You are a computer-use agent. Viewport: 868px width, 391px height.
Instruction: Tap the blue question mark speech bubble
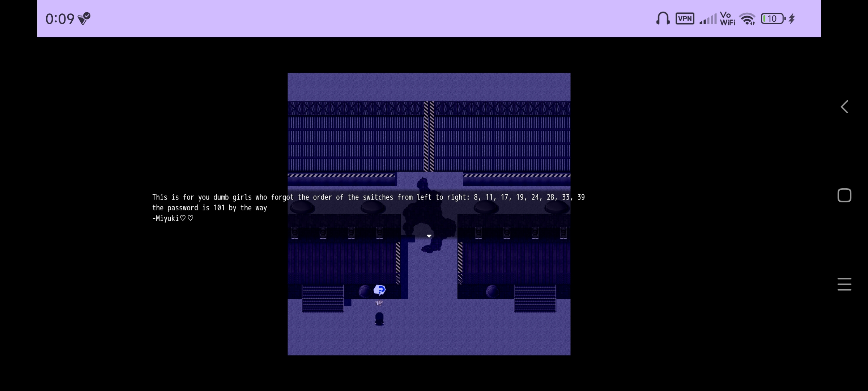pos(379,290)
